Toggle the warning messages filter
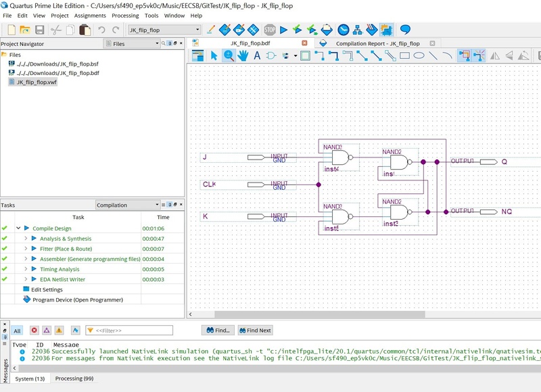Image resolution: width=541 pixels, height=392 pixels. (59, 330)
